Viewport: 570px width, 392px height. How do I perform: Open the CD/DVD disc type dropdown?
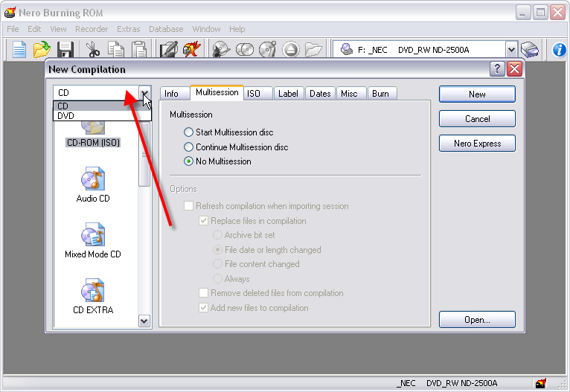[x=144, y=93]
